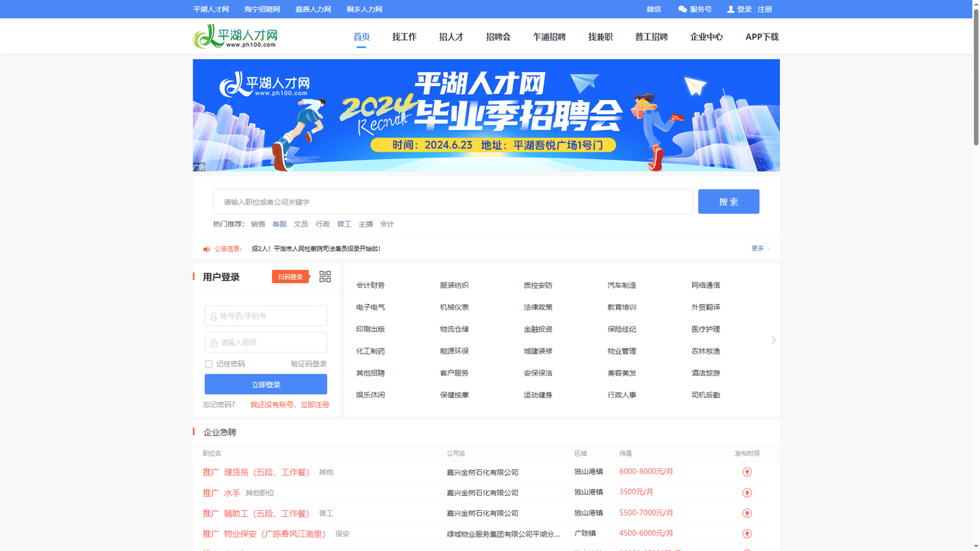Open 金融投资 category

coord(538,329)
